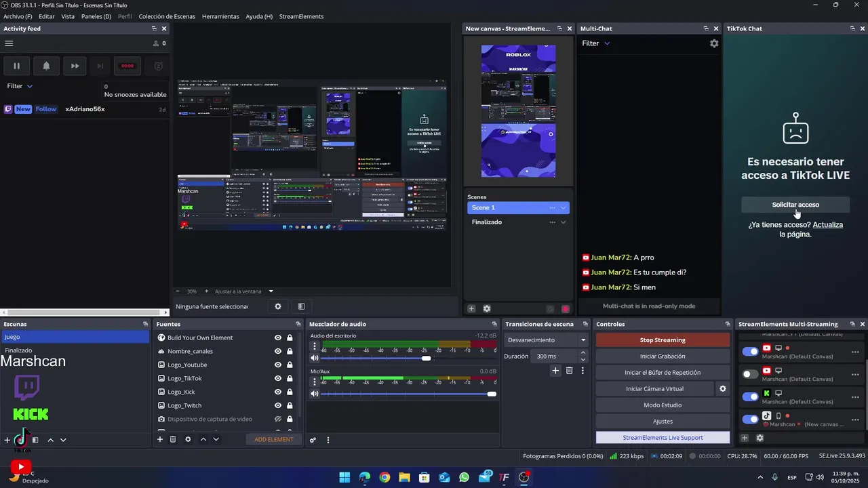This screenshot has height=488, width=868.
Task: Skip forward with the fast-forward alert icon
Action: tap(75, 66)
